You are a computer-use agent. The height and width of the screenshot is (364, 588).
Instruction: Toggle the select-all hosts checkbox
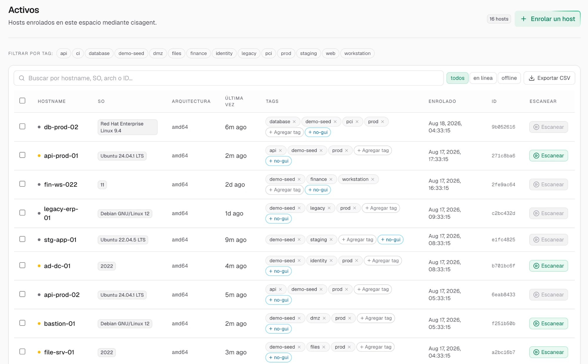click(22, 101)
